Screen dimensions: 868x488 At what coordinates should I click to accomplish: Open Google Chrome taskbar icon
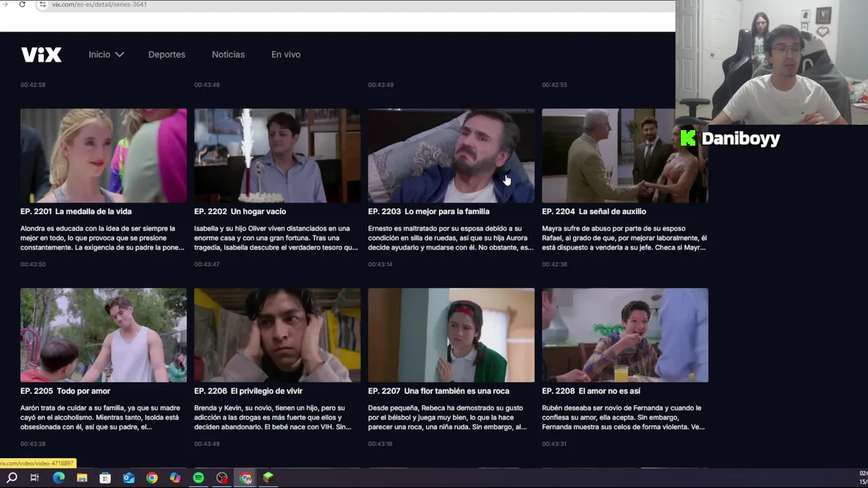pos(152,478)
